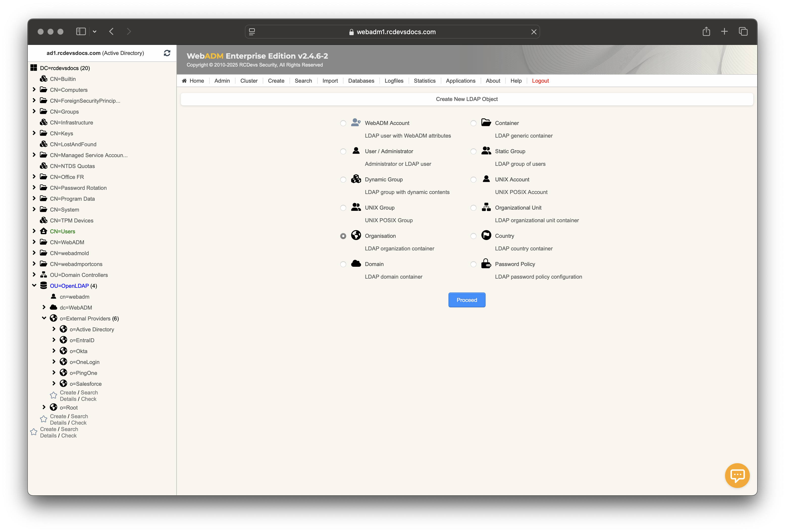Screen dimensions: 785x532
Task: Expand the o=Root tree node
Action: [44, 407]
